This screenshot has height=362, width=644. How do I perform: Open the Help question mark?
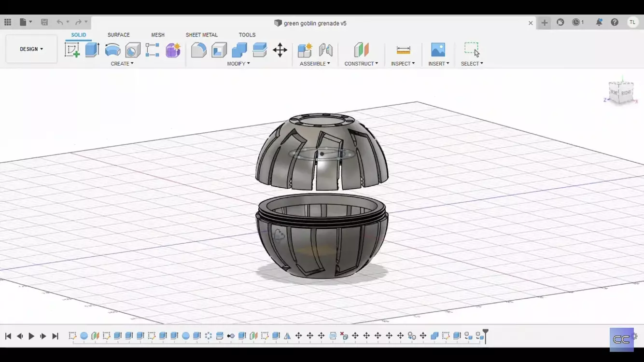(x=615, y=22)
